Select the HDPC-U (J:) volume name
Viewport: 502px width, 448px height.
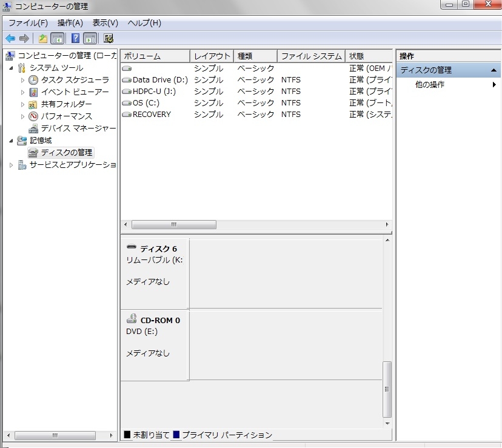click(155, 92)
